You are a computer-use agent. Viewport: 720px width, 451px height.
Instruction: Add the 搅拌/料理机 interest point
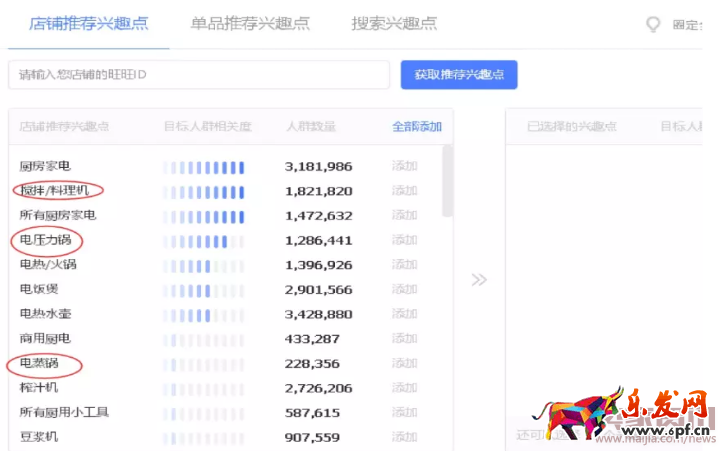click(x=404, y=190)
